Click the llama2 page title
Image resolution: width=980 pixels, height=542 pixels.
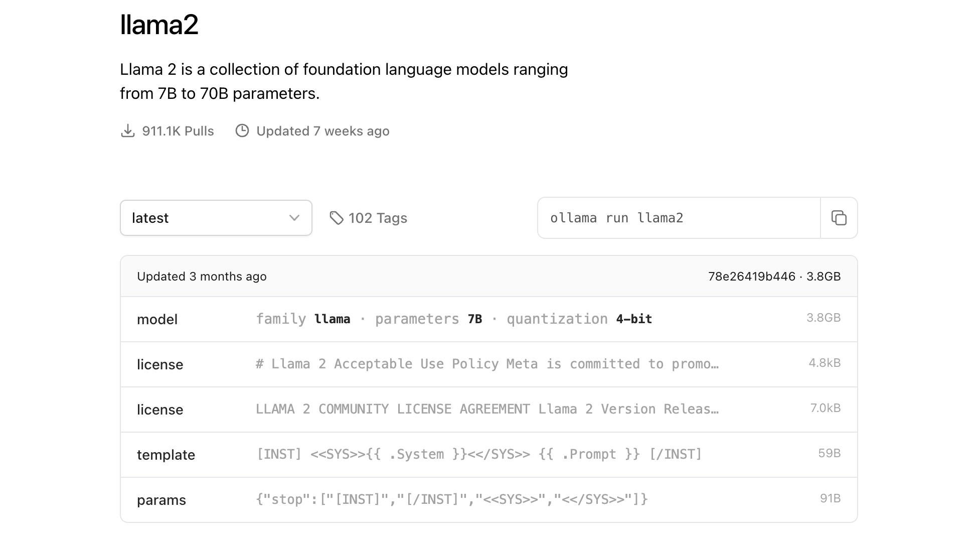coord(159,24)
